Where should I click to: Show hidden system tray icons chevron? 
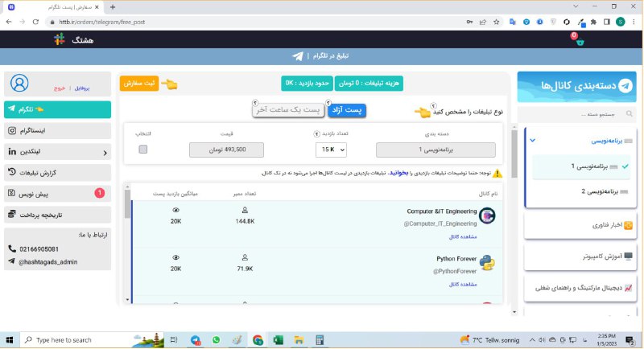(x=532, y=340)
